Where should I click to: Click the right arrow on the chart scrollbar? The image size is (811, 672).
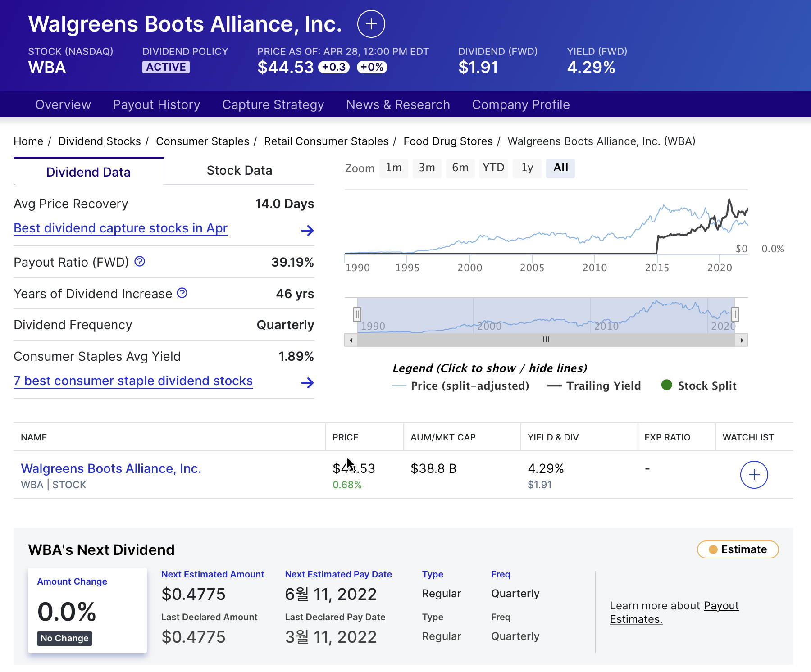pos(743,341)
